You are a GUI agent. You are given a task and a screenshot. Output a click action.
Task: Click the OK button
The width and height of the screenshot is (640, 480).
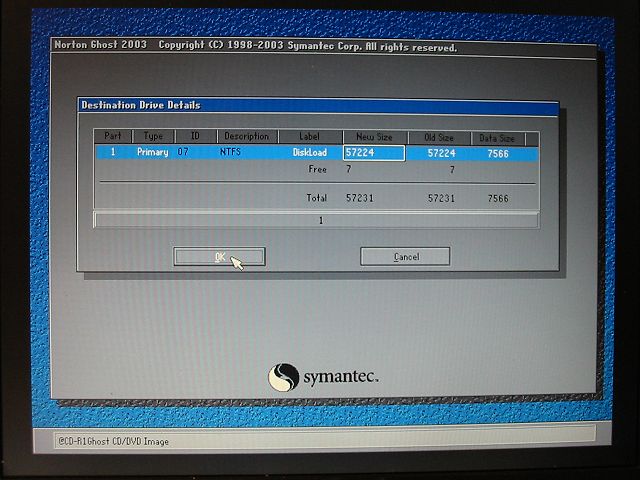[218, 257]
